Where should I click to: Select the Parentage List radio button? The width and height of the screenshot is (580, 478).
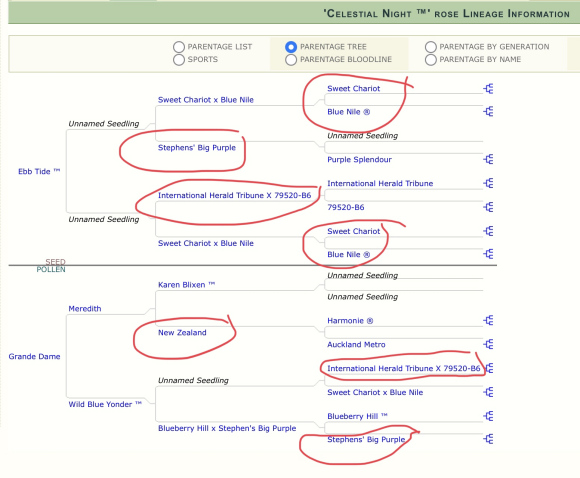[179, 47]
